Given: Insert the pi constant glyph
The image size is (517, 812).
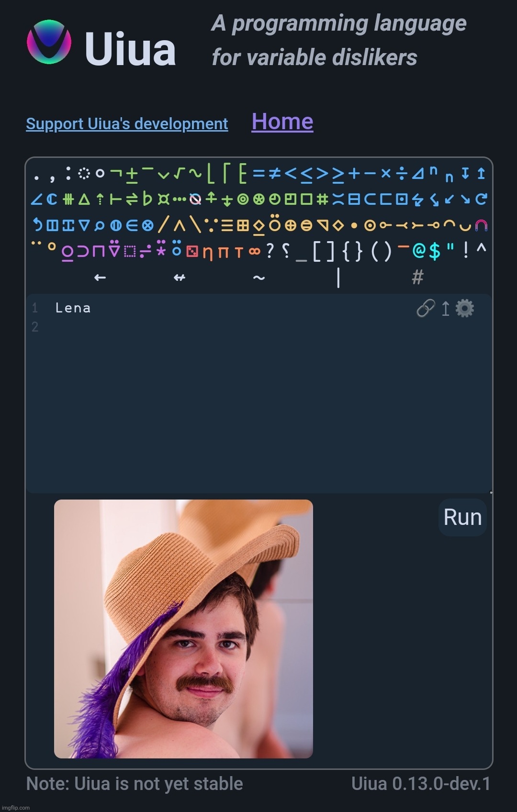Looking at the screenshot, I should (x=224, y=251).
